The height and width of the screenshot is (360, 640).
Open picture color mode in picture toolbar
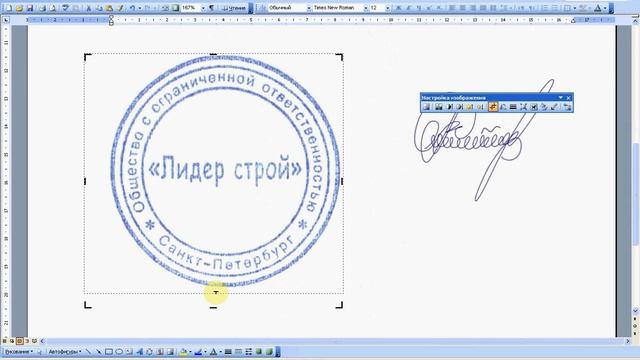[438, 107]
